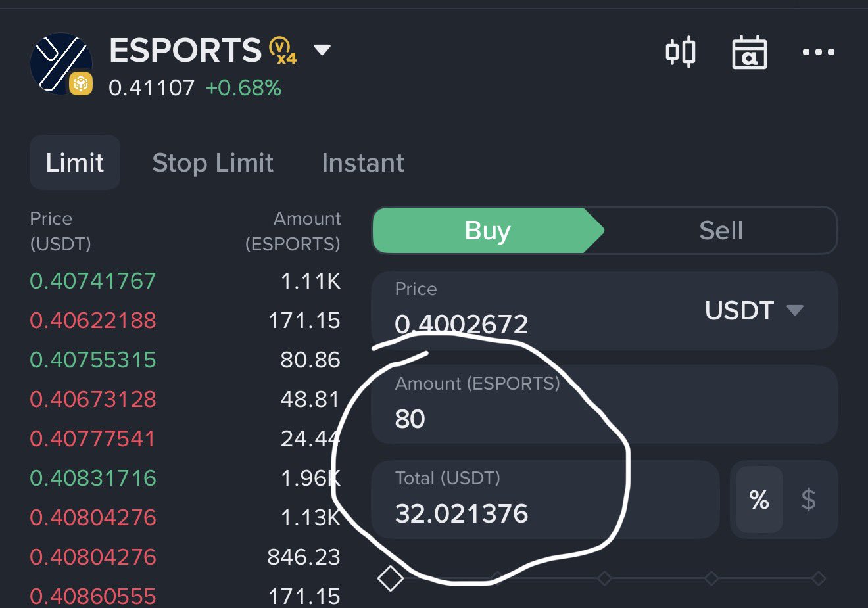Select the Limit order tab
Image resolution: width=868 pixels, height=608 pixels.
pyautogui.click(x=74, y=163)
